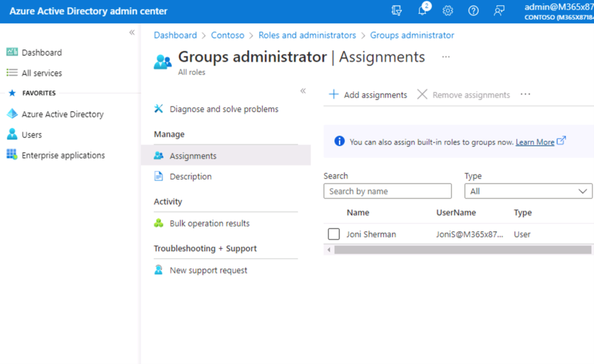Open Dashboard in left navigation
This screenshot has width=594, height=364.
tap(42, 52)
